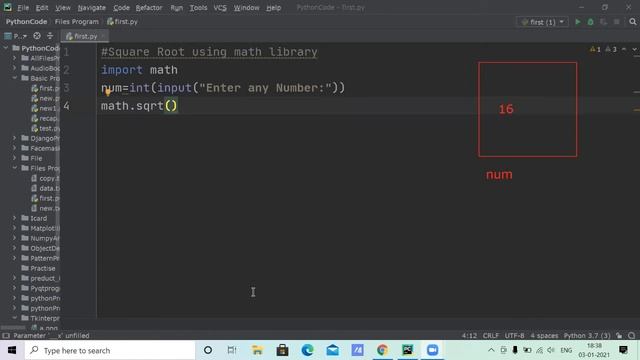Screen dimensions: 640x360
Task: Go to previous highlighted error arrow
Action: pos(624,49)
